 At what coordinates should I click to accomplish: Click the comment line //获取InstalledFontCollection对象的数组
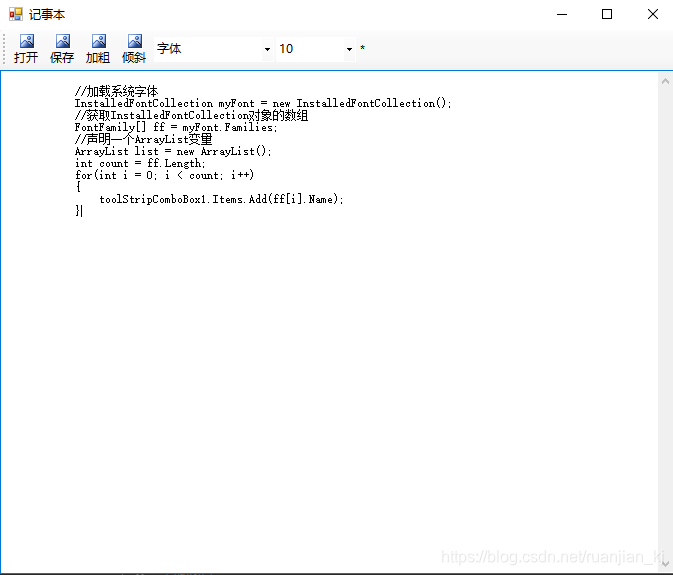191,115
